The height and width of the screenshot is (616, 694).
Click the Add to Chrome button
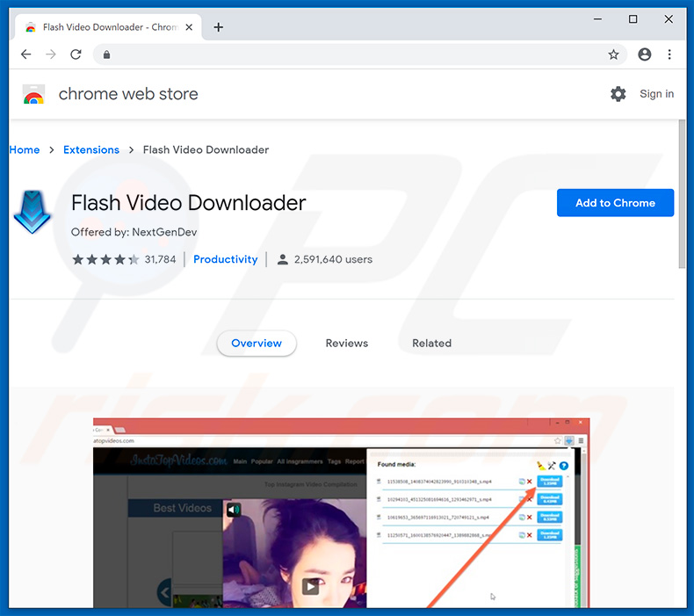(x=615, y=203)
